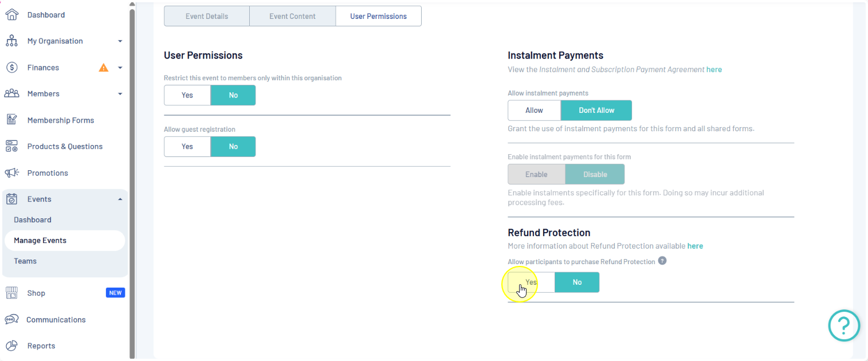868x361 pixels.
Task: Expand the My Organisation menu arrow
Action: click(120, 41)
